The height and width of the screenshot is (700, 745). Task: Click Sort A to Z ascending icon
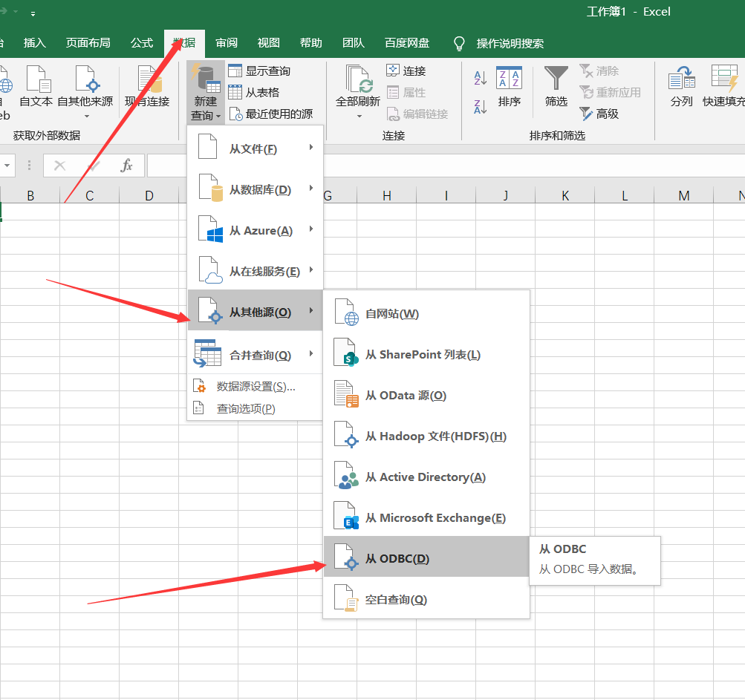[480, 77]
